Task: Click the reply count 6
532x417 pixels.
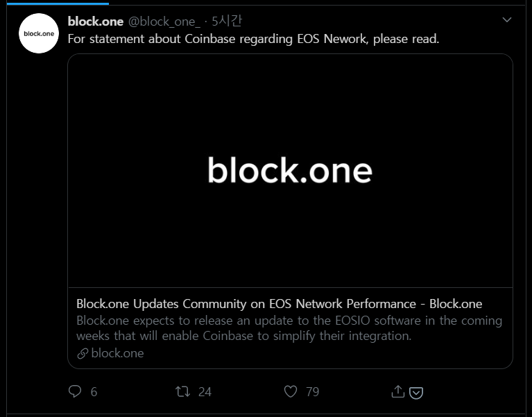Action: tap(94, 392)
